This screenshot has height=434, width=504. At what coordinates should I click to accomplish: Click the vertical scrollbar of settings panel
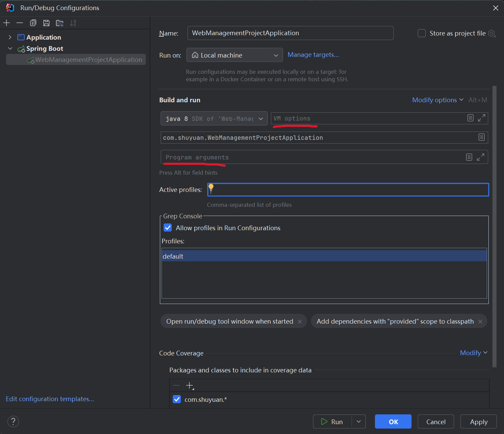pos(495,226)
